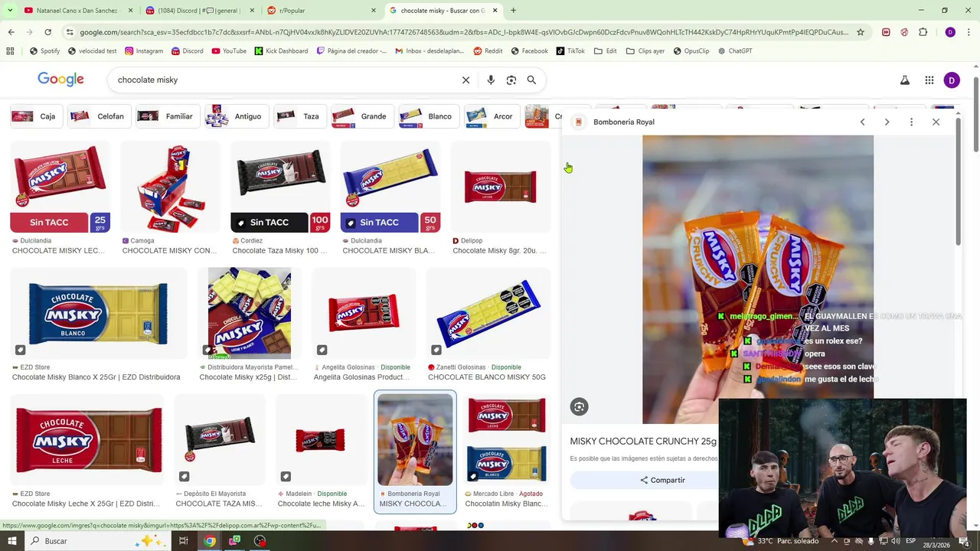Go back to previous page
The height and width of the screenshot is (551, 980).
point(11,32)
